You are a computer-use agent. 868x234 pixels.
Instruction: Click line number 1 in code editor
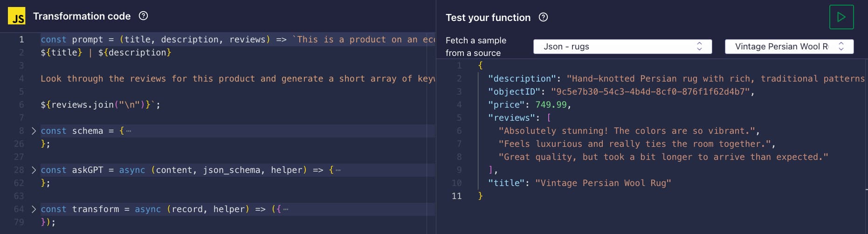(21, 40)
